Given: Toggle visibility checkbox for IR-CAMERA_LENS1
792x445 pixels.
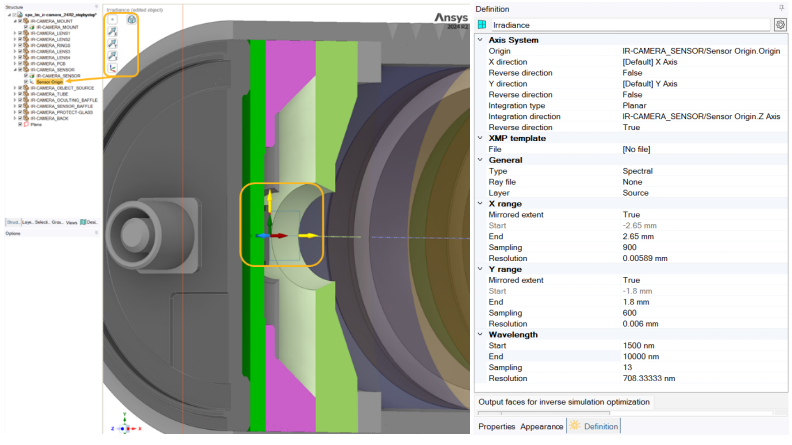Looking at the screenshot, I should 20,33.
